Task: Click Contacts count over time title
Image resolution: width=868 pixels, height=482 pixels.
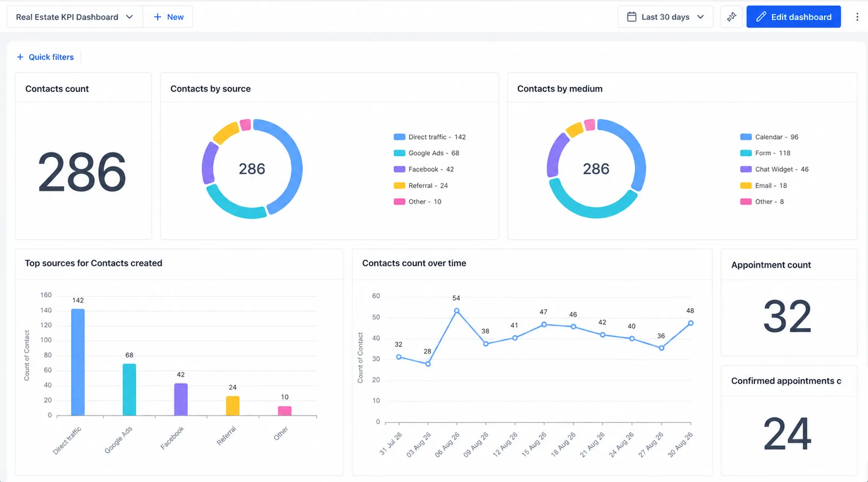Action: (x=414, y=263)
